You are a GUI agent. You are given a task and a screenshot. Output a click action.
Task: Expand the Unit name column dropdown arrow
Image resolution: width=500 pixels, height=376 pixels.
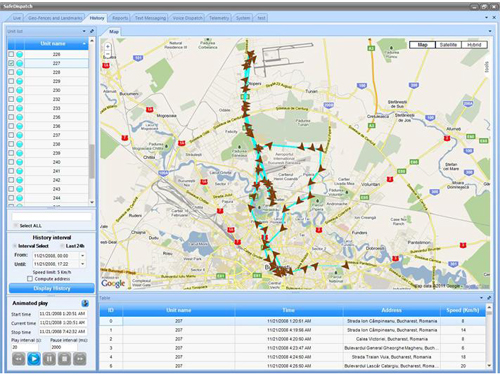click(84, 44)
